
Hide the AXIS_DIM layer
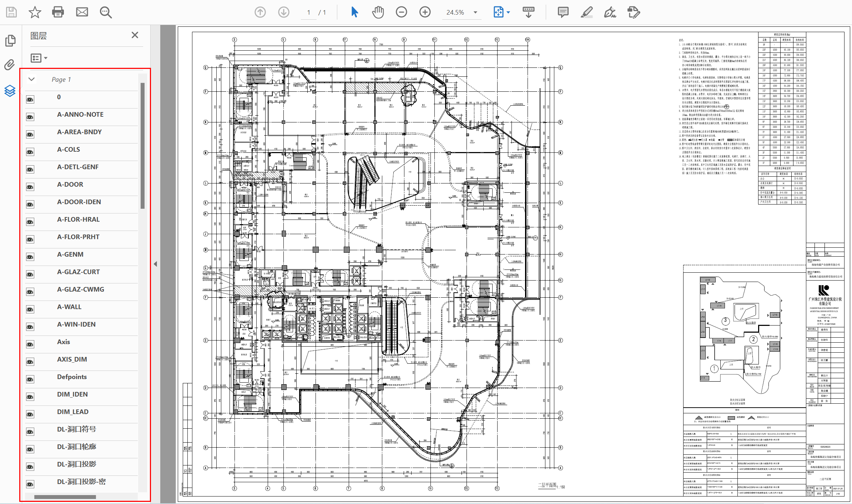tap(30, 362)
